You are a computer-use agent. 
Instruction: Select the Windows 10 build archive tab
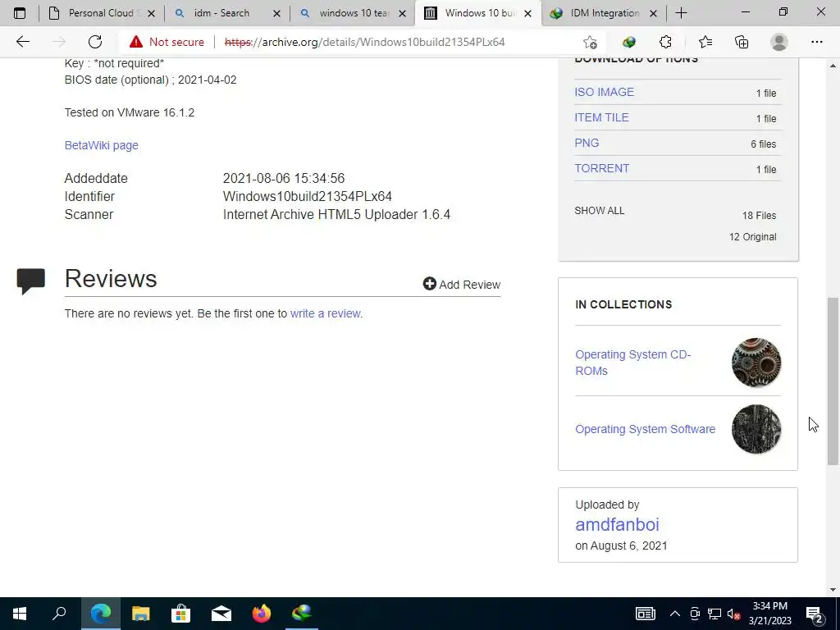(x=478, y=13)
